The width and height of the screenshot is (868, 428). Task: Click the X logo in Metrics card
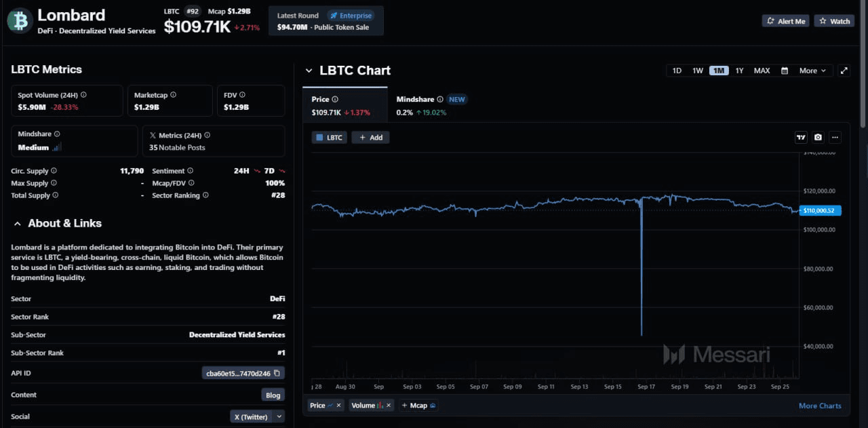[x=152, y=135]
